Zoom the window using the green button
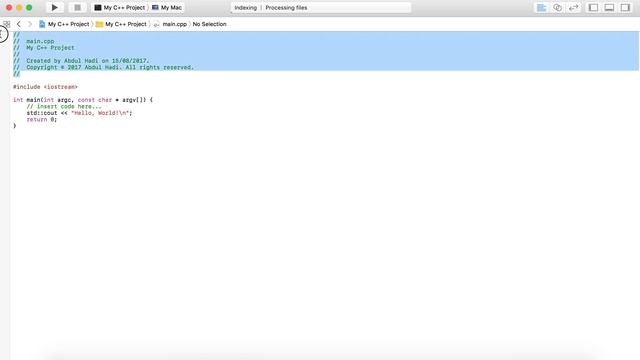The image size is (640, 360). click(29, 7)
